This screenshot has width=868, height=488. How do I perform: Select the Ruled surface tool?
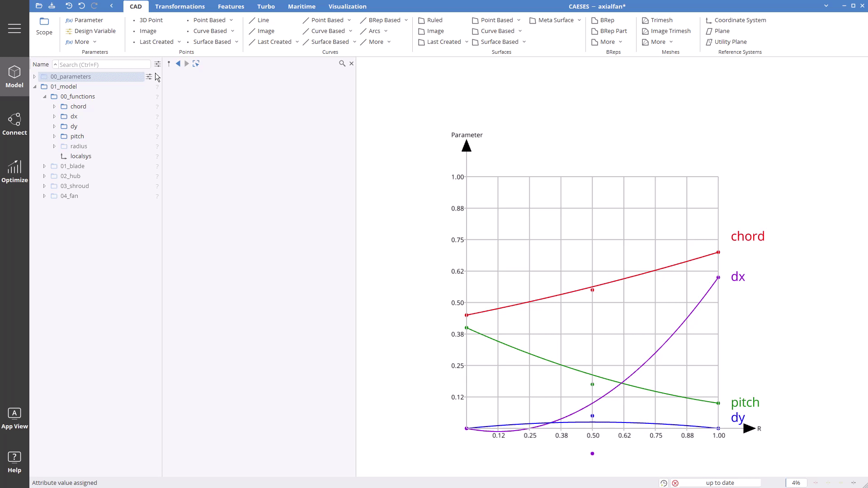pyautogui.click(x=434, y=20)
